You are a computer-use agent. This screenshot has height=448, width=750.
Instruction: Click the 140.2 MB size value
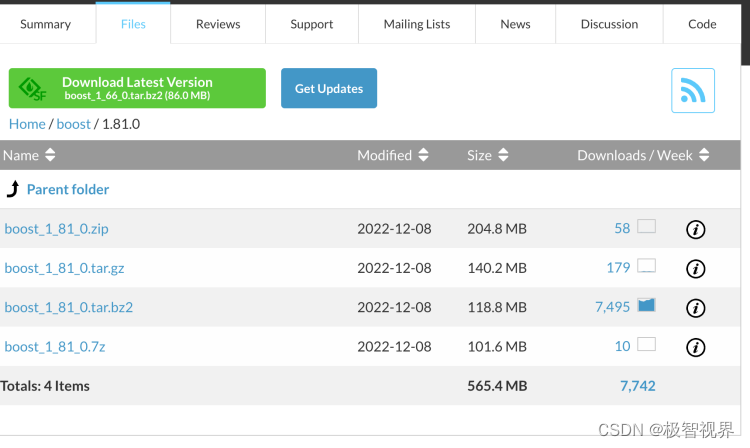point(497,268)
